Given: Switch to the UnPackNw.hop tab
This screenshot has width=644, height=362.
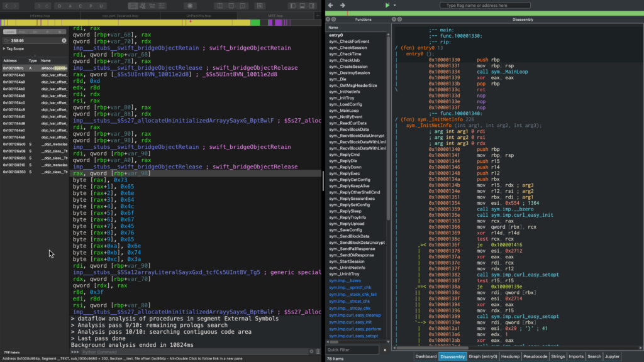Looking at the screenshot, I should (199, 14).
